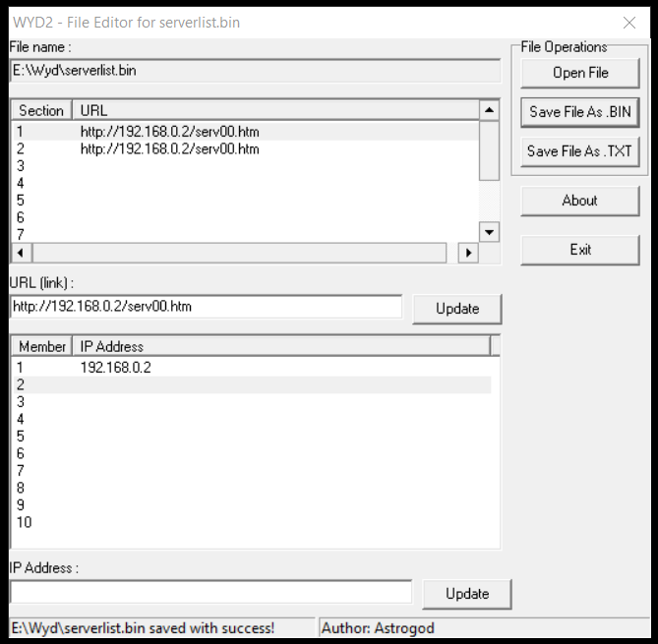Update the URL link entry
The image size is (658, 644).
coord(457,309)
